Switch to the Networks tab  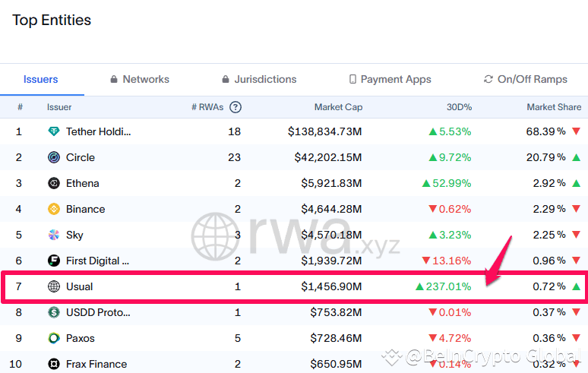pos(140,79)
